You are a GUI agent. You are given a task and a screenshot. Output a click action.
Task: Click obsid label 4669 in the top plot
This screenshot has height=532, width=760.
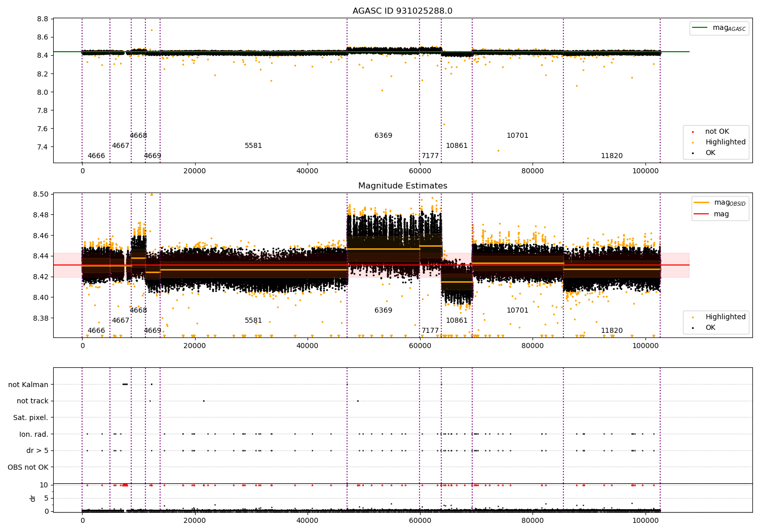point(153,156)
